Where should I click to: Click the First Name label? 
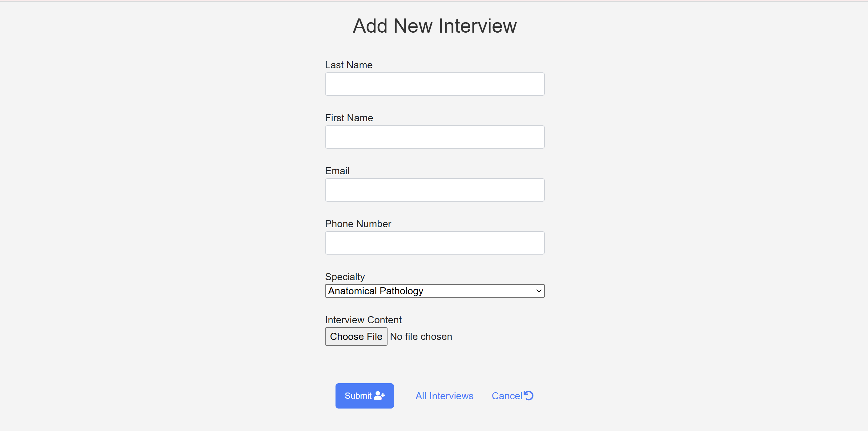349,118
